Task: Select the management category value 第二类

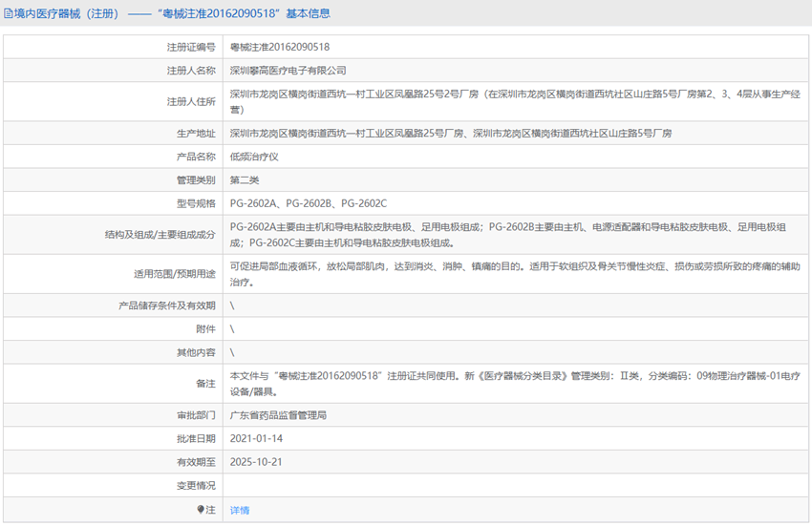Action: 245,179
